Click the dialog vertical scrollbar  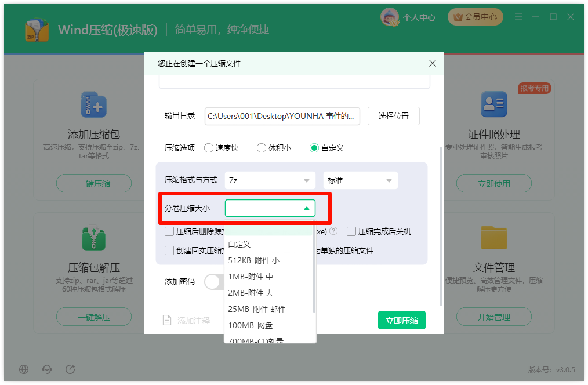coord(441,226)
